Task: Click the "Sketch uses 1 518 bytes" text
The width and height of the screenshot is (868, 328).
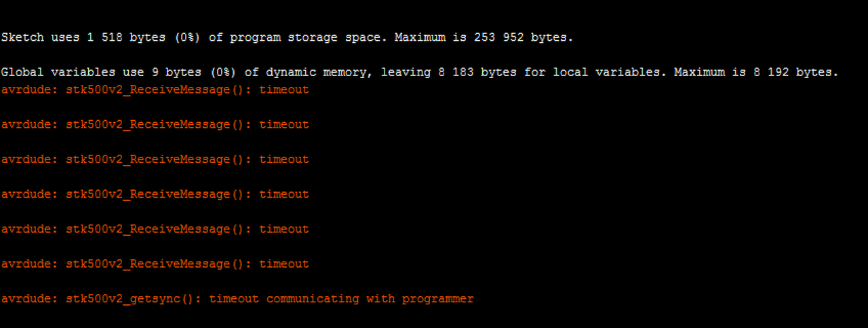Action: 81,38
